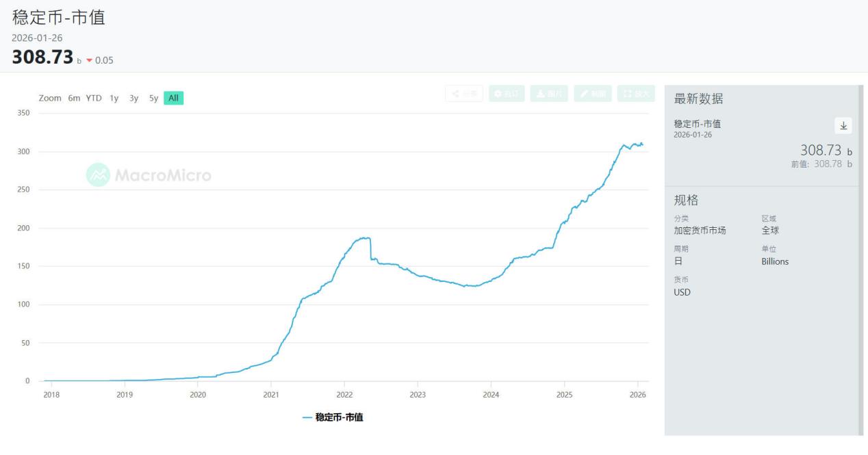Click the 2022 peak on the chart line
This screenshot has height=455, width=868.
[365, 238]
